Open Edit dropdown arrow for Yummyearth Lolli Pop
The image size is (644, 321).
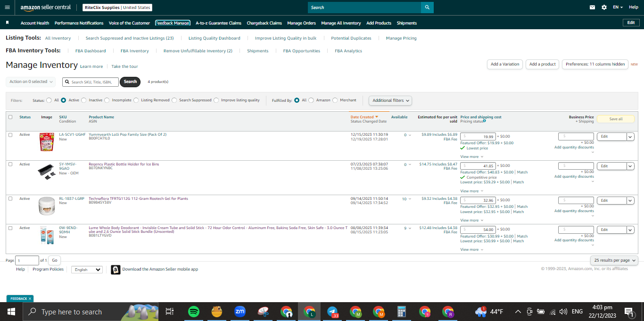tap(630, 137)
